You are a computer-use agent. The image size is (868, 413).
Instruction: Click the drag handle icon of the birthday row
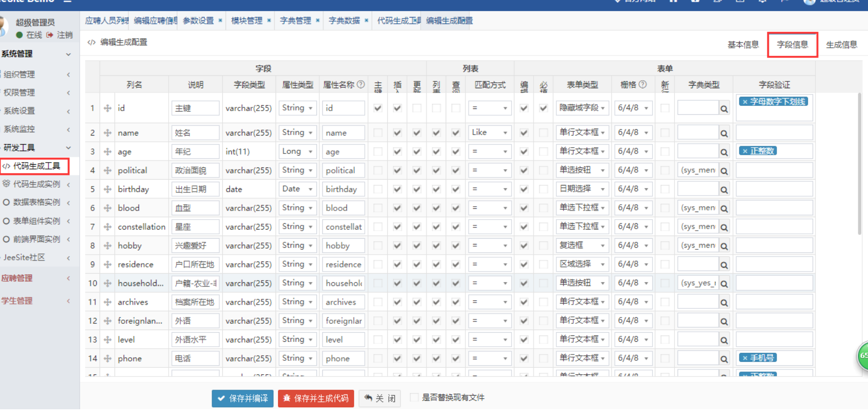(107, 189)
